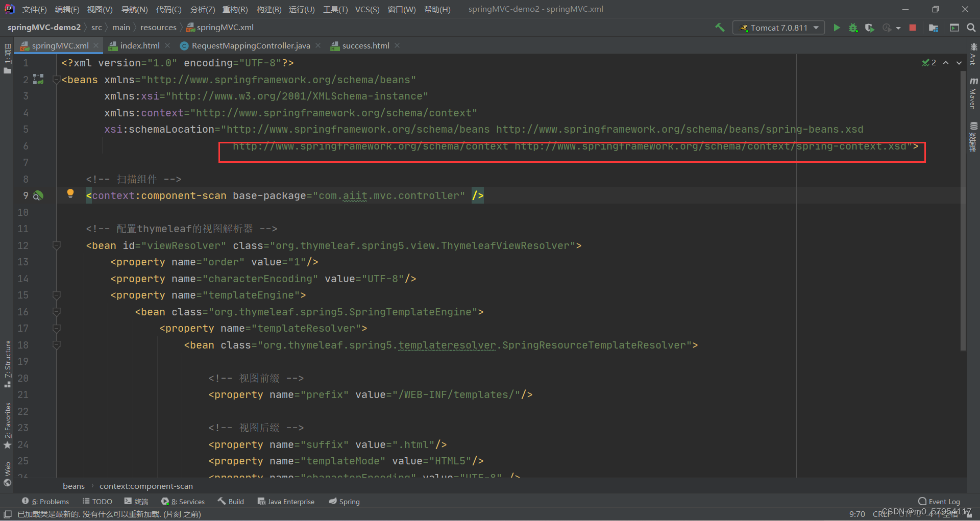Open the 重构(R) menu
Image resolution: width=980 pixels, height=521 pixels.
click(235, 9)
